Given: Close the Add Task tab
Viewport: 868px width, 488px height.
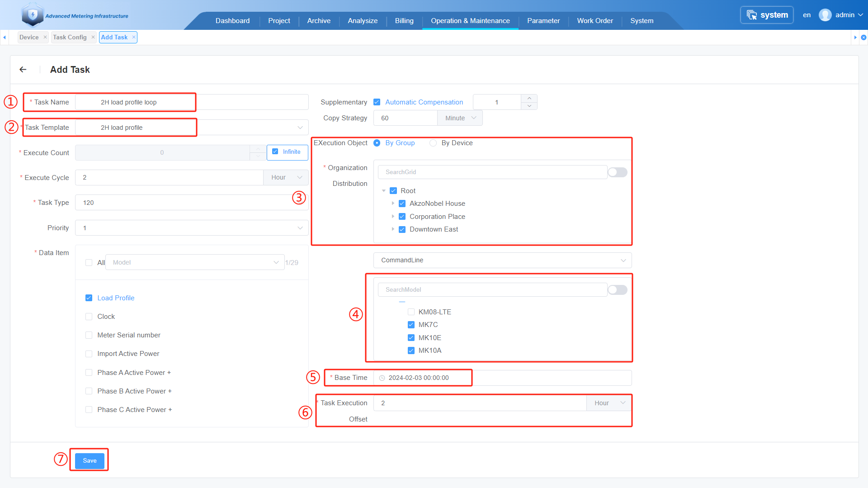Looking at the screenshot, I should [134, 37].
